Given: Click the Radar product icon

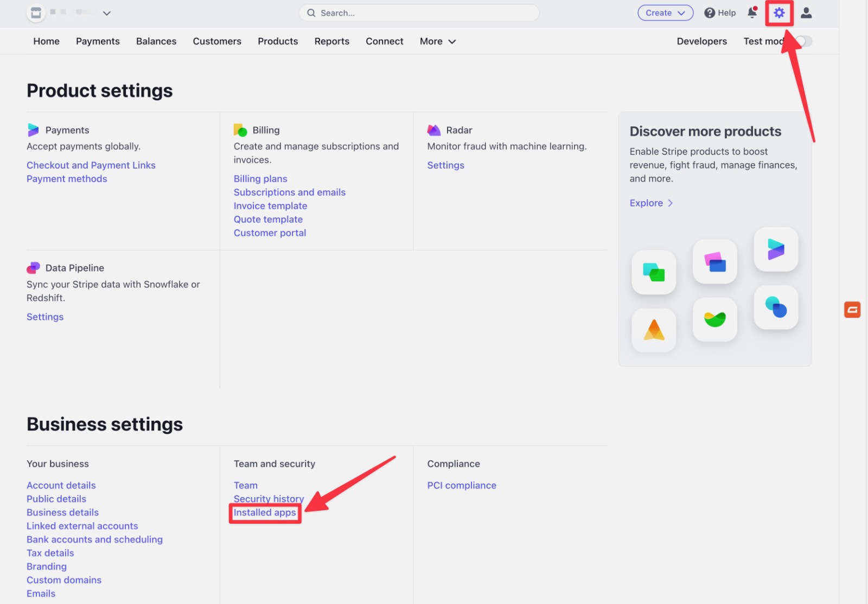Looking at the screenshot, I should point(434,130).
